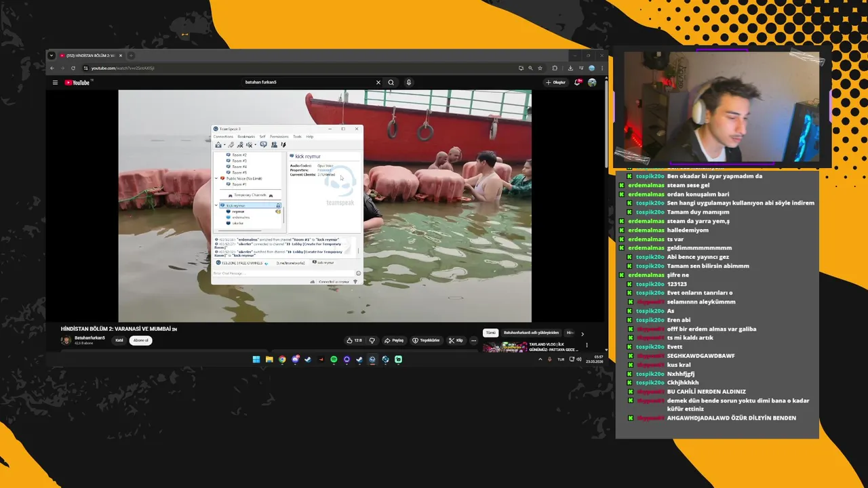868x488 pixels.
Task: Click the Klip clip button
Action: (x=456, y=340)
